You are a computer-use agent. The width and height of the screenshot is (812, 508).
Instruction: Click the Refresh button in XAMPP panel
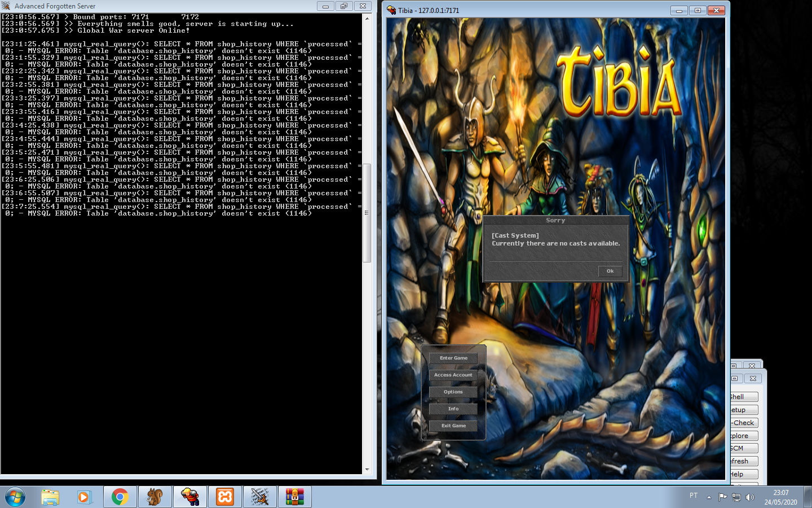744,461
